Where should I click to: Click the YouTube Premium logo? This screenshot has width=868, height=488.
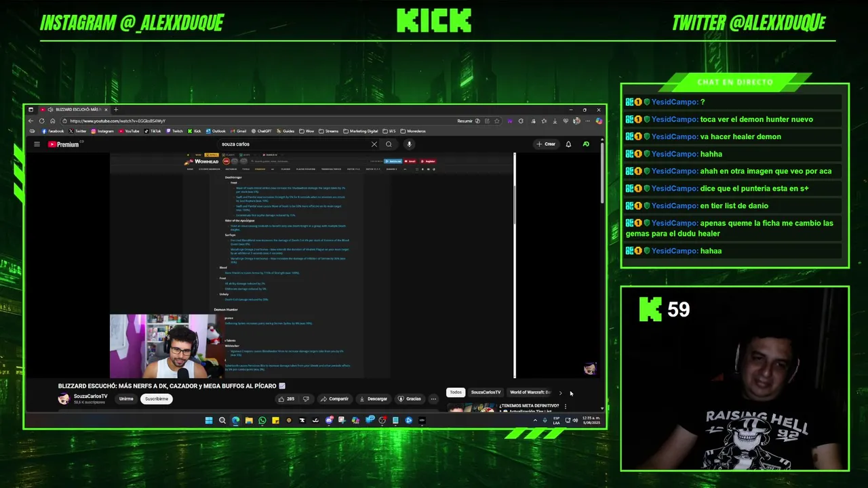tap(64, 144)
